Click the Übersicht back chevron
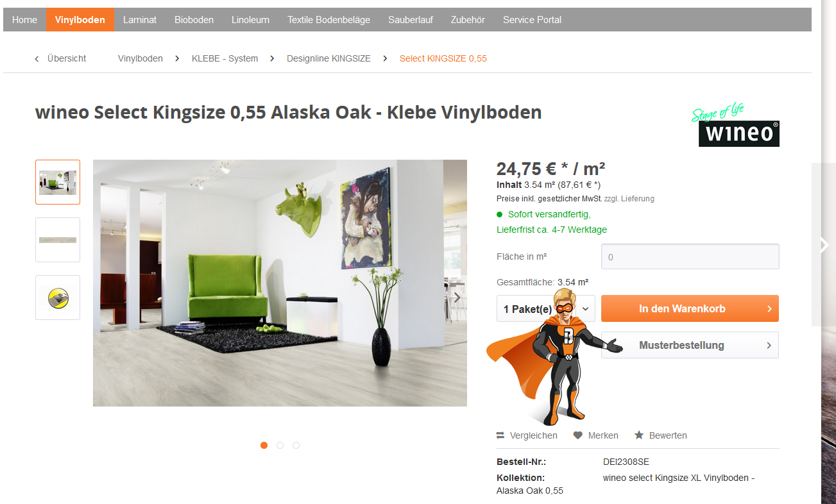The image size is (836, 504). [37, 58]
